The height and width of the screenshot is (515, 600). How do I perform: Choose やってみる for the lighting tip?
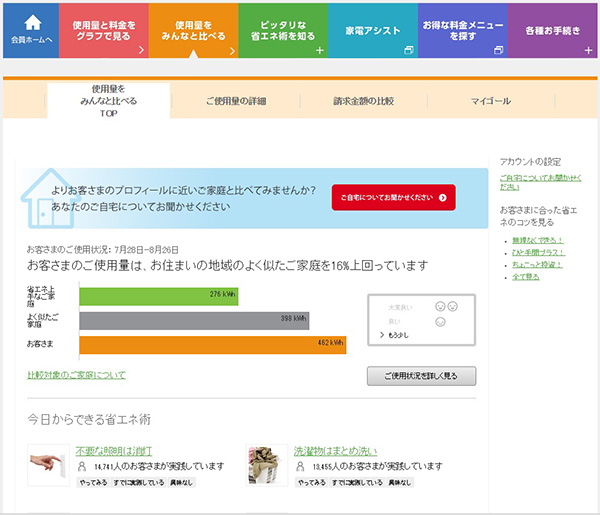pos(93,482)
